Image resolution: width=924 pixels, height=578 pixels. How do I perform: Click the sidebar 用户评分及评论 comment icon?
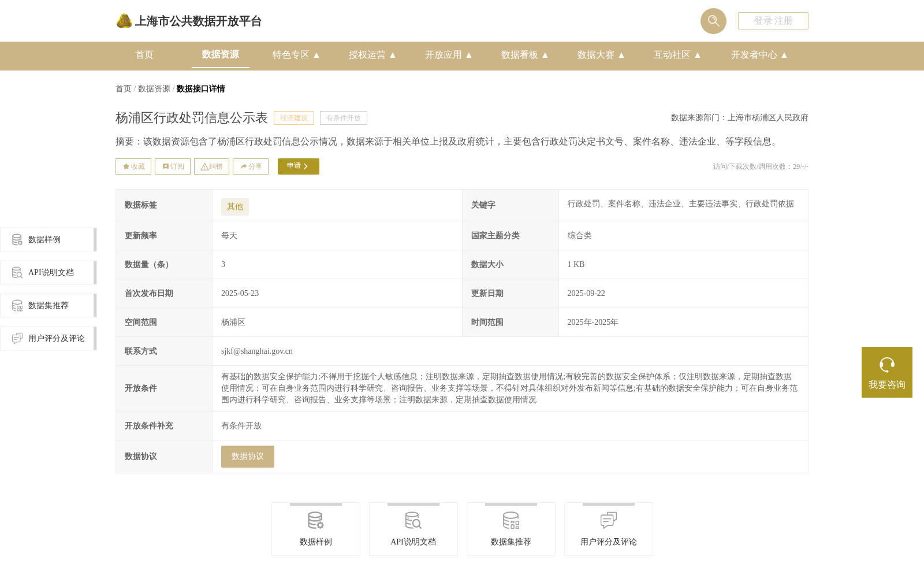[x=17, y=338]
